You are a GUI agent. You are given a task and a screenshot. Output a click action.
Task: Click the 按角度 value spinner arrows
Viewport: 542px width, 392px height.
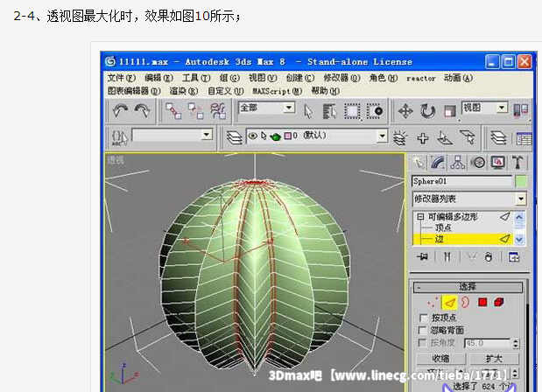(x=516, y=343)
